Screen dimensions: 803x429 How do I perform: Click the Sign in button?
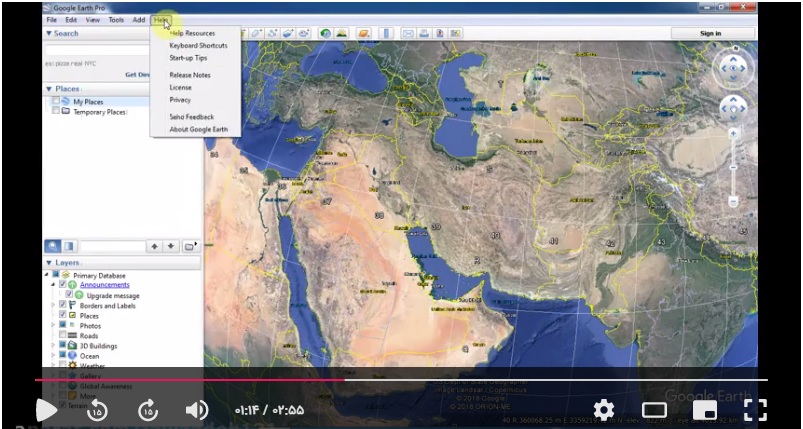pyautogui.click(x=710, y=33)
